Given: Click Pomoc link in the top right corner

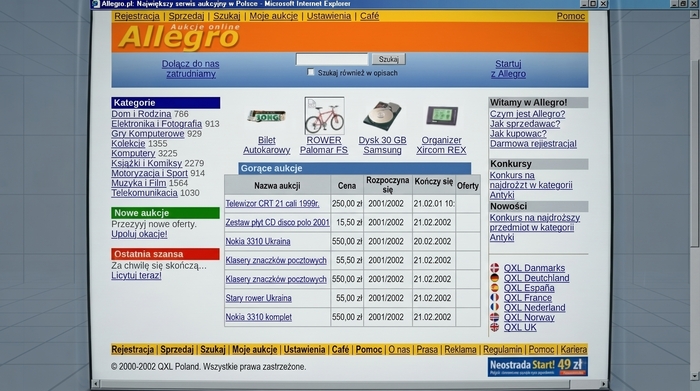Looking at the screenshot, I should point(571,16).
